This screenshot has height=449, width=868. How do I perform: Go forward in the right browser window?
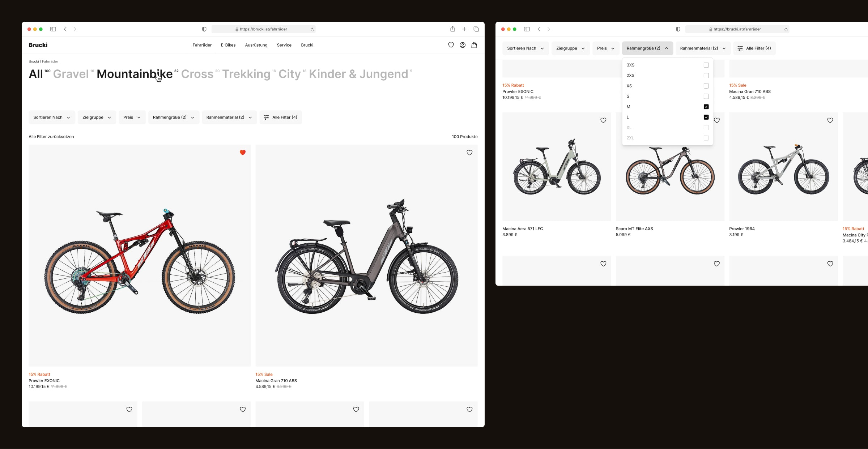point(549,29)
